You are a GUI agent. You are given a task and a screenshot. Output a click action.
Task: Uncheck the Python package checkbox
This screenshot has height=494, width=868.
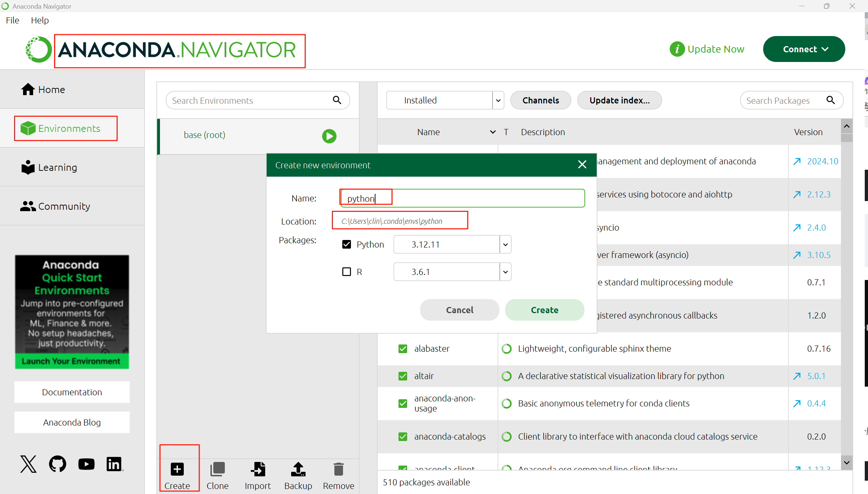click(346, 244)
